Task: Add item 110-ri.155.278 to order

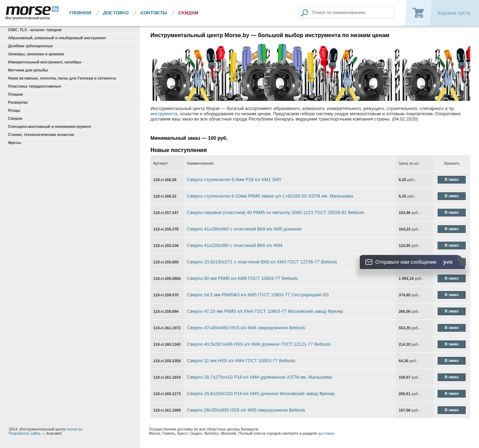Action: 452,229
